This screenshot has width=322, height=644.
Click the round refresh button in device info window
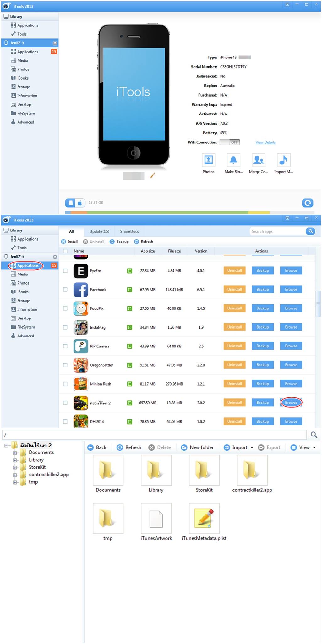[x=308, y=203]
